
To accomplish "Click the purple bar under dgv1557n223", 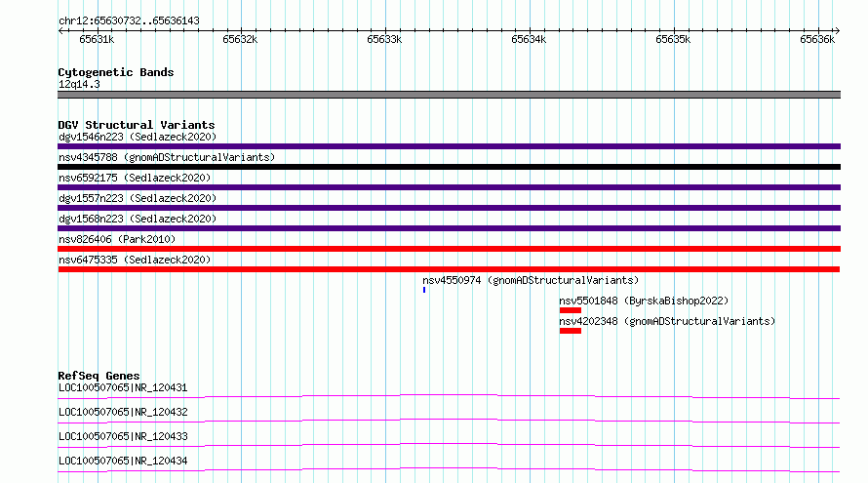I will [449, 208].
